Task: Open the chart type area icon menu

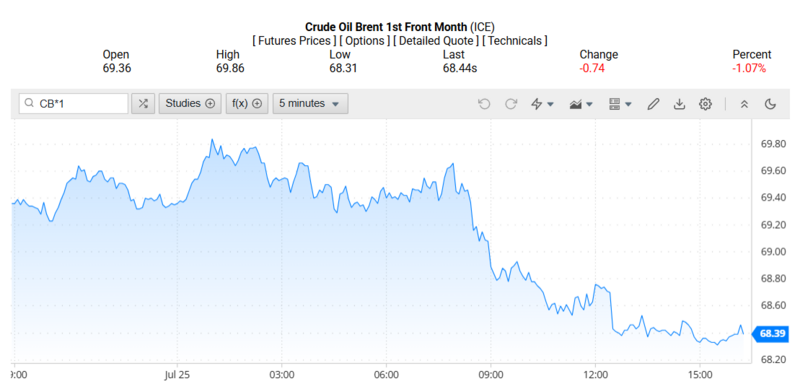Action: 581,104
